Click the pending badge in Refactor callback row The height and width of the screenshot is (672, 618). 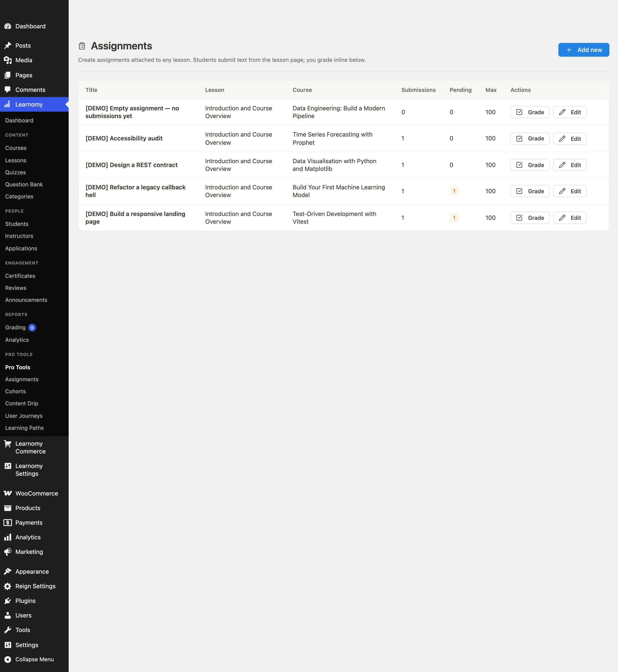pos(454,191)
